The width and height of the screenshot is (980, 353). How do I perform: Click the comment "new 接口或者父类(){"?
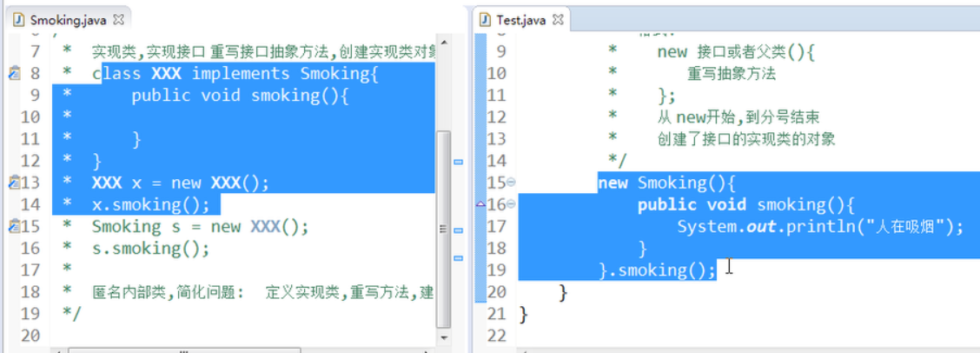(x=736, y=52)
